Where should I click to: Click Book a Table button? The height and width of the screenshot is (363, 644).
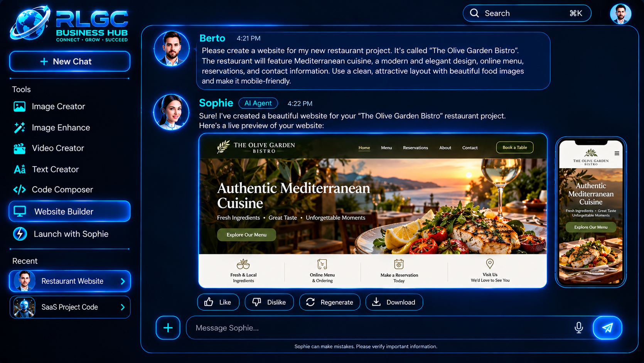(515, 147)
